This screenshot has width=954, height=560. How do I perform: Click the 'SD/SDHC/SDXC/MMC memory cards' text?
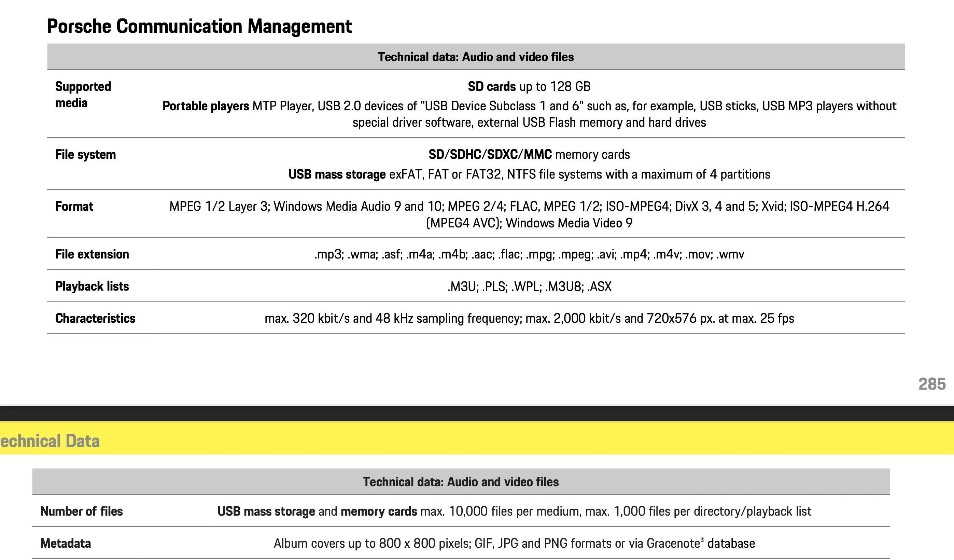pyautogui.click(x=529, y=154)
